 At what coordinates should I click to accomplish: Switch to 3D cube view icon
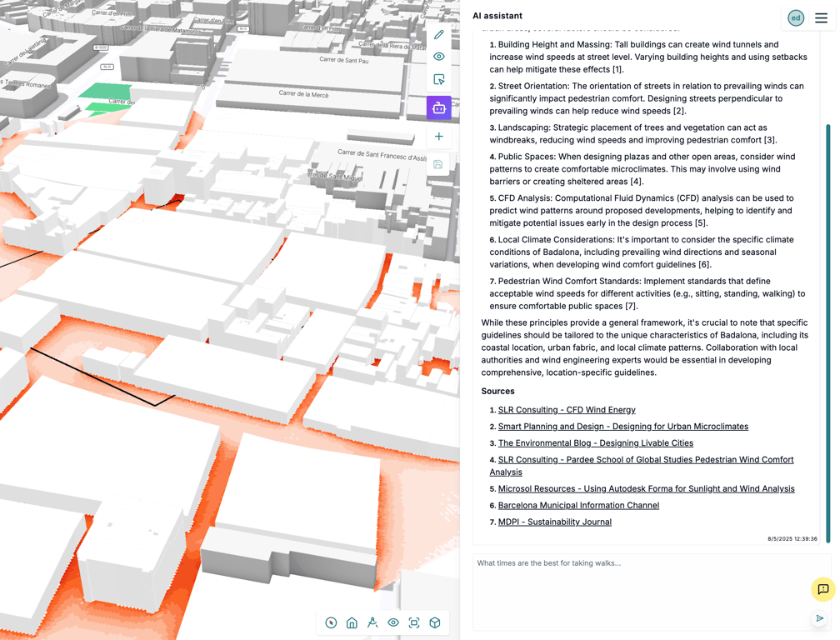pos(435,622)
